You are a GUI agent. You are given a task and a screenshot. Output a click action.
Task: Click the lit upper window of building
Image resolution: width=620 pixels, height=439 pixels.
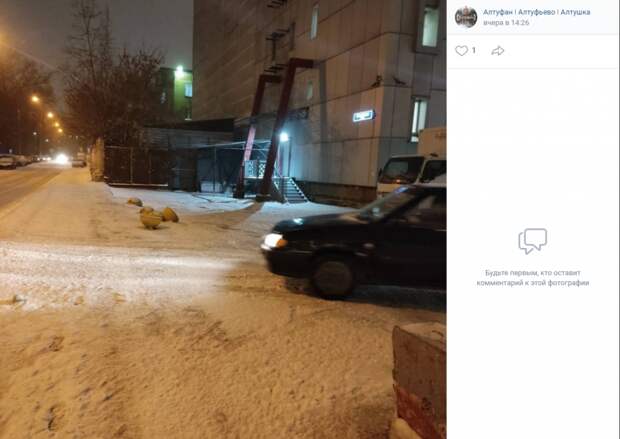point(430,26)
